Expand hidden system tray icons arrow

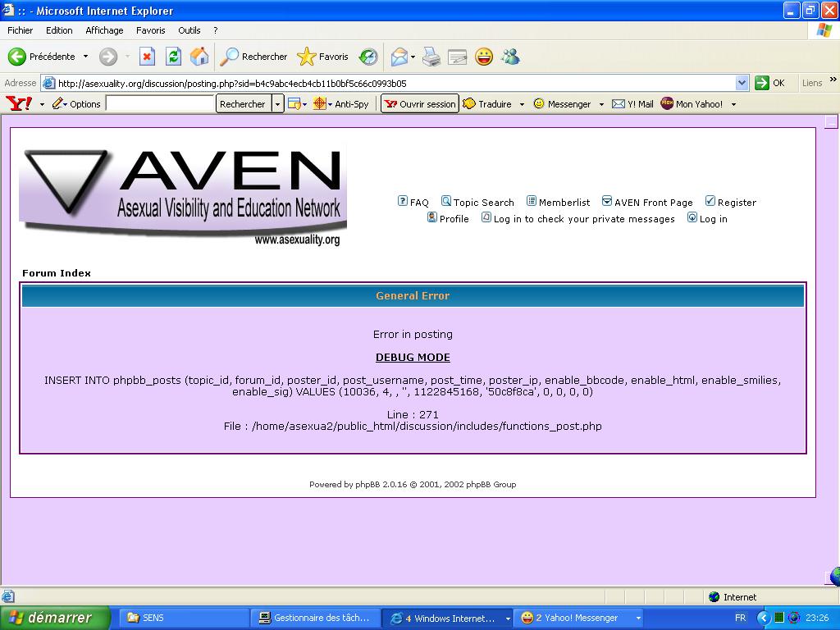coord(764,618)
